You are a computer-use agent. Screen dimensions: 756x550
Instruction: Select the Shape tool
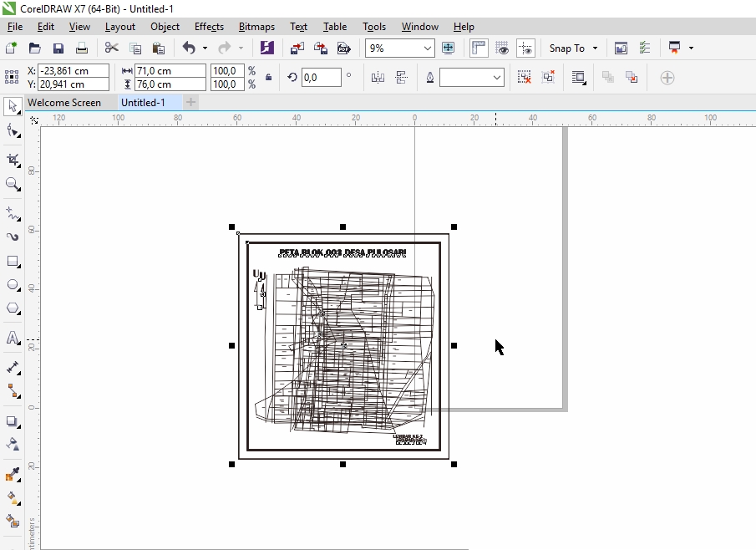[x=13, y=130]
